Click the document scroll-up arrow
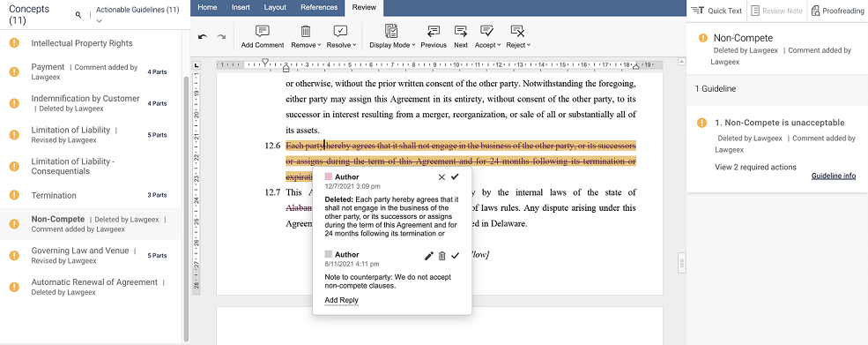The height and width of the screenshot is (345, 868). point(681,62)
